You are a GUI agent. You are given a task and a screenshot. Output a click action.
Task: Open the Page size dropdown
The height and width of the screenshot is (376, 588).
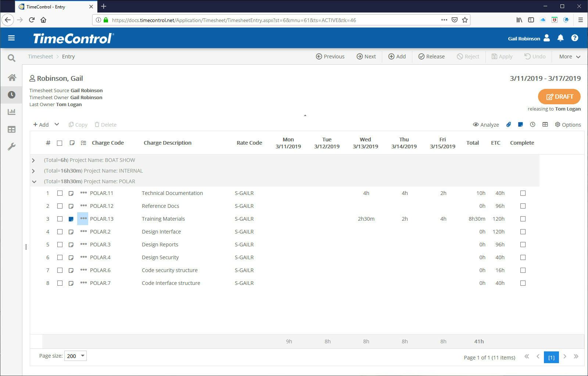point(75,356)
